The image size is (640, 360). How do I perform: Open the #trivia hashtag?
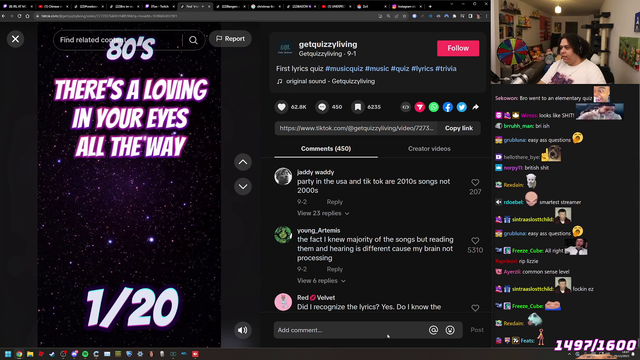tap(446, 69)
